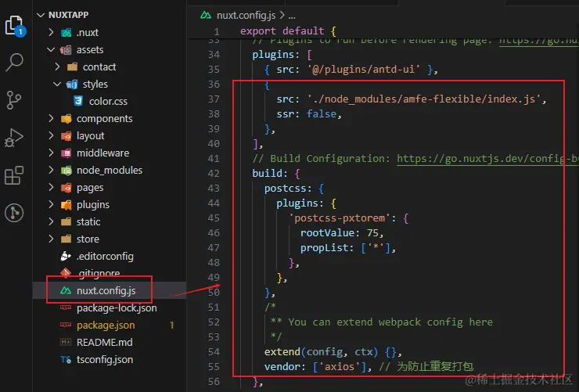Screen dimensions: 579x392
Task: Click 'export default' on sticky line 1
Action: 282,31
